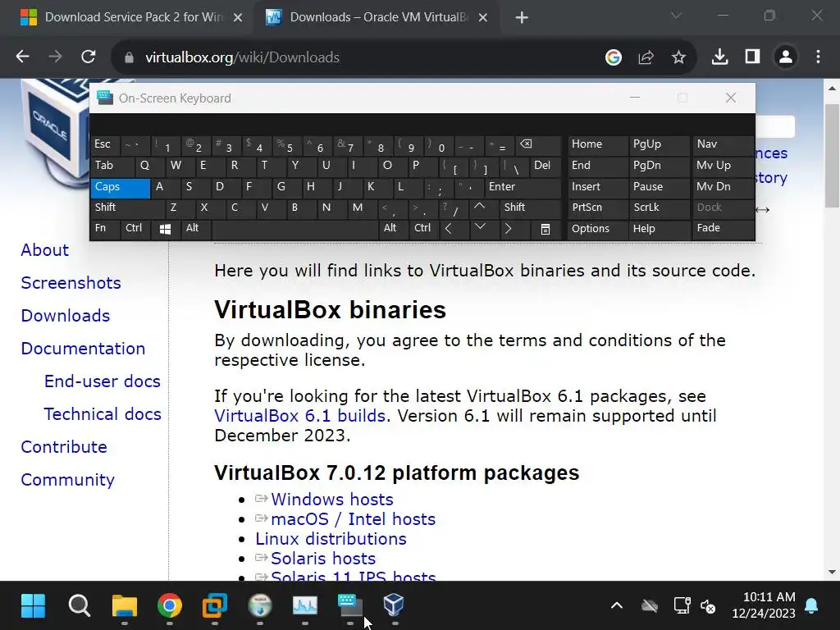Click the scrollbar down arrow
Viewport: 840px width, 630px height.
pyautogui.click(x=832, y=572)
